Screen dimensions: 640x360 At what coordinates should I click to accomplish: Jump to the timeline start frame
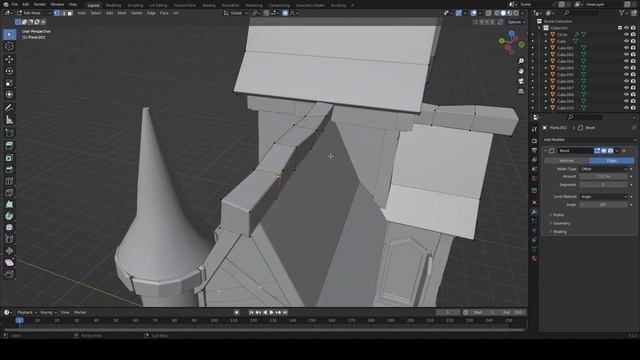(251, 312)
